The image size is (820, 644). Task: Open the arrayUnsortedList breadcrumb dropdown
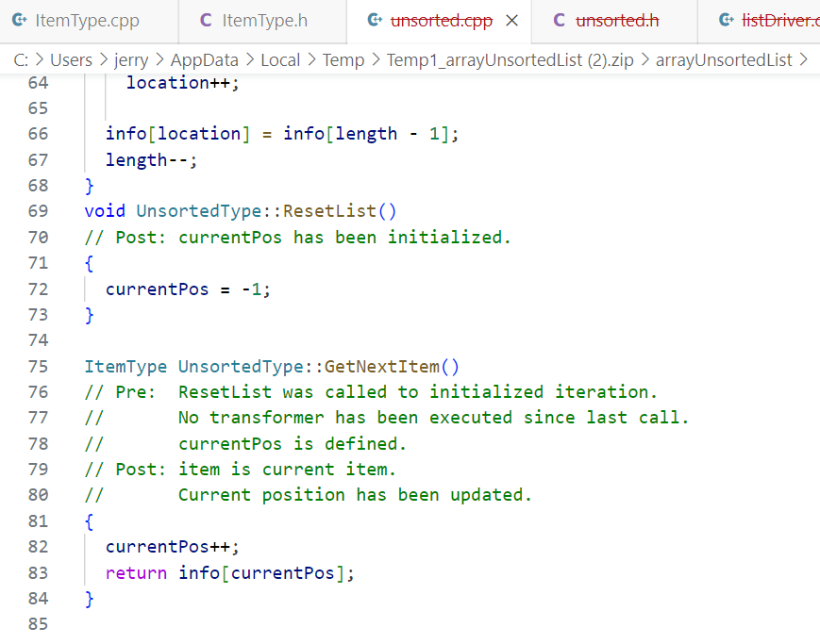[x=721, y=58]
